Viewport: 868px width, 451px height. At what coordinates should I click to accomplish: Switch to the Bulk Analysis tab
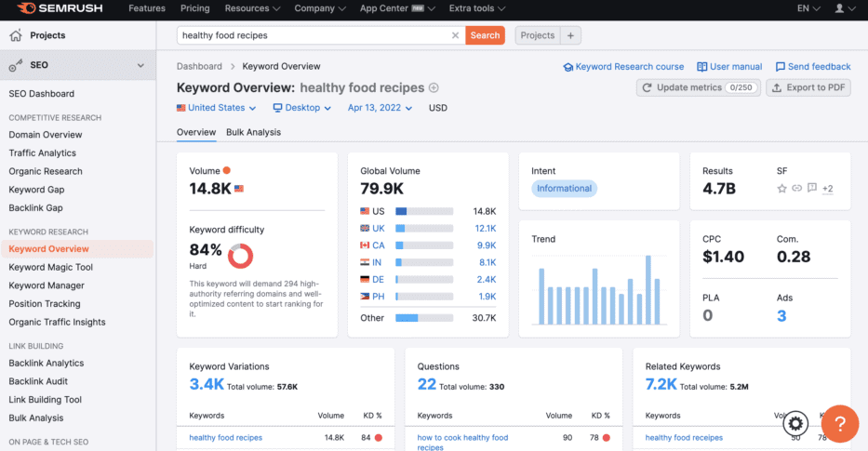(x=254, y=132)
